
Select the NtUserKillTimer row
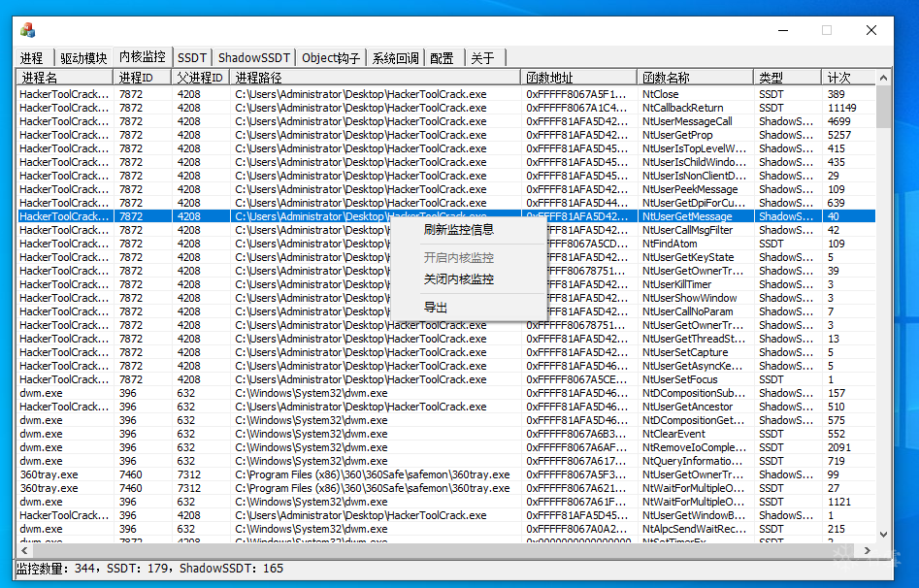[x=446, y=284]
